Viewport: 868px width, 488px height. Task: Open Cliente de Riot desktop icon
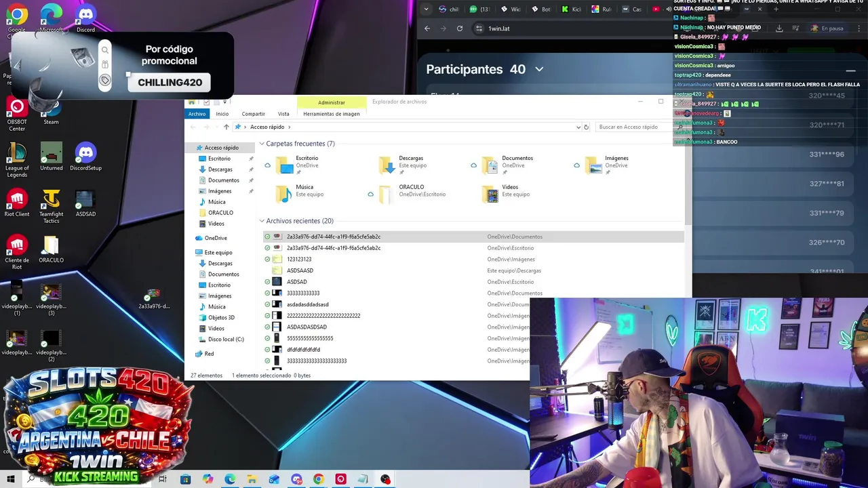click(17, 252)
